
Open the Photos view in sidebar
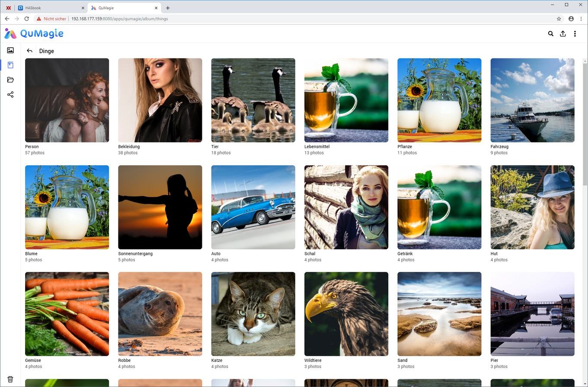point(10,51)
